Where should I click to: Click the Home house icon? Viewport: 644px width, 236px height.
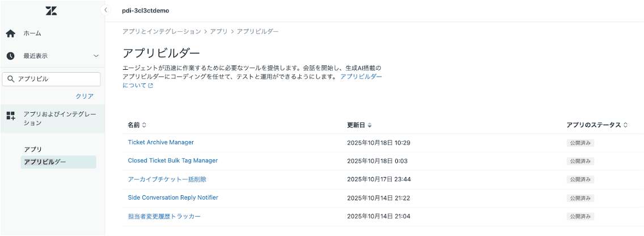point(10,33)
